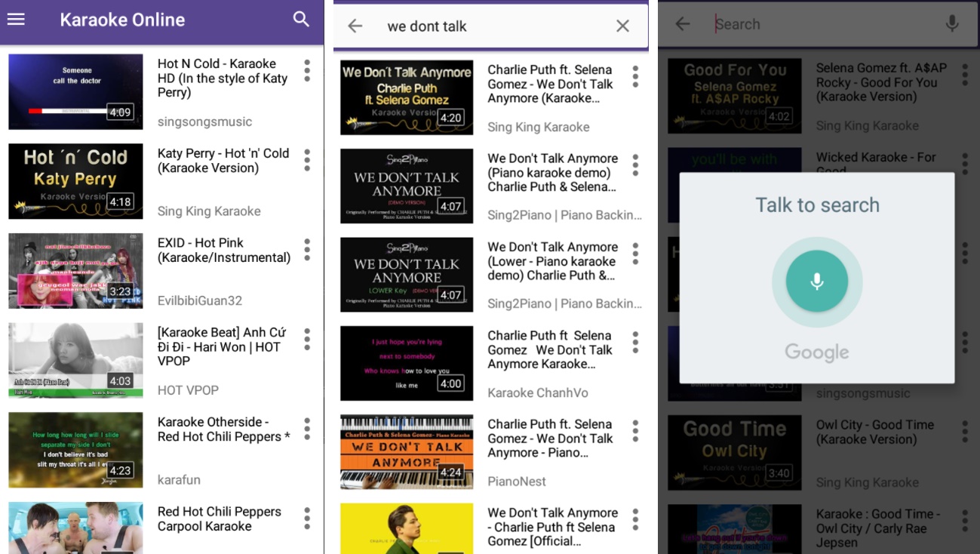Tap the teal microphone in Talk to search dialog

[817, 282]
